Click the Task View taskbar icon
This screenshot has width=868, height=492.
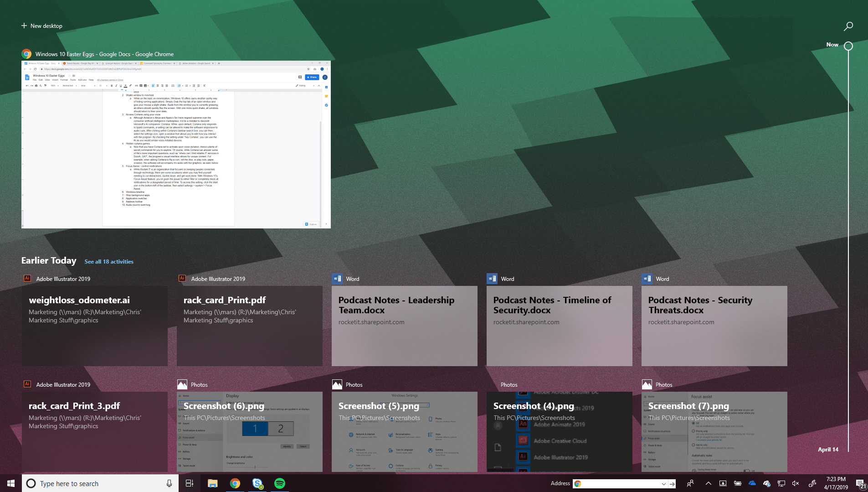point(190,483)
